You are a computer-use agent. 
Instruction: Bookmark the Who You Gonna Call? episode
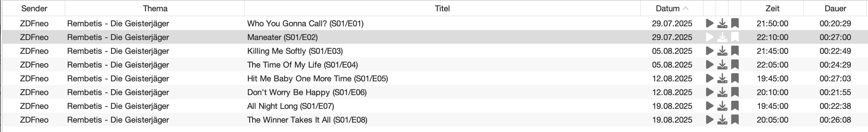pyautogui.click(x=735, y=23)
